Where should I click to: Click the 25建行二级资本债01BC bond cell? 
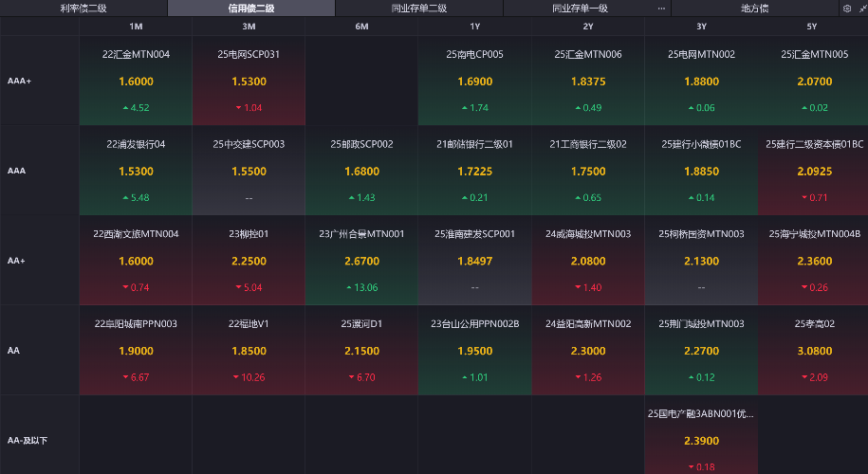point(813,171)
